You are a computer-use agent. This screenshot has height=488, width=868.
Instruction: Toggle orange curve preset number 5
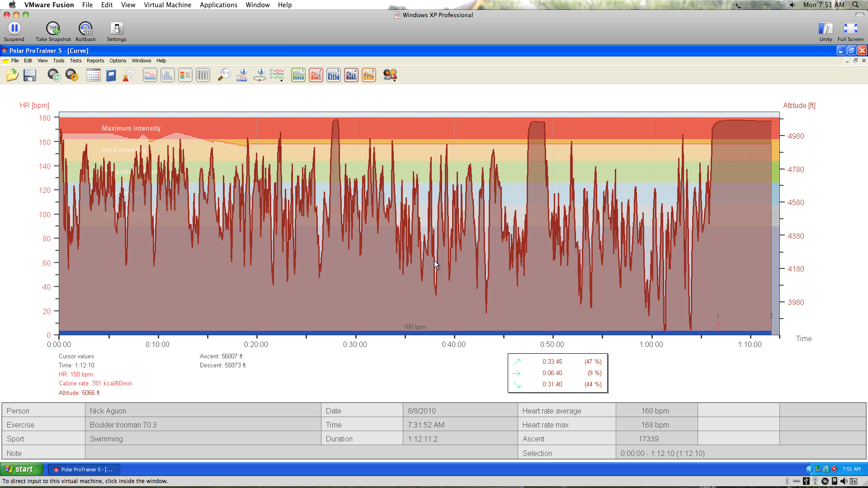pos(368,75)
